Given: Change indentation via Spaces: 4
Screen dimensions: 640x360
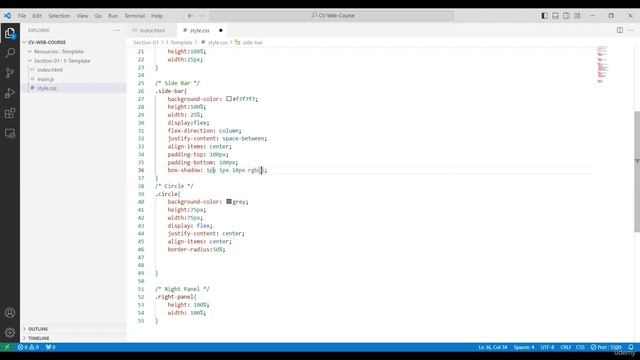Looking at the screenshot, I should point(524,347).
